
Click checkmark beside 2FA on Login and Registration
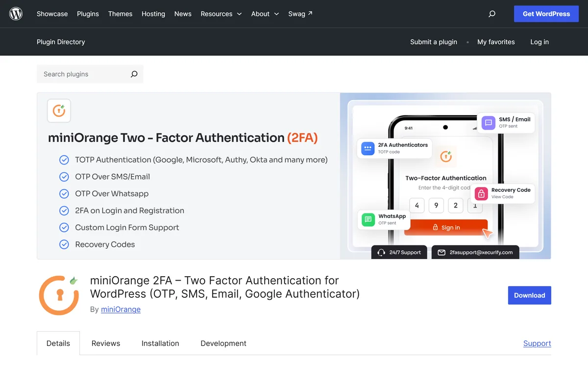pos(64,210)
